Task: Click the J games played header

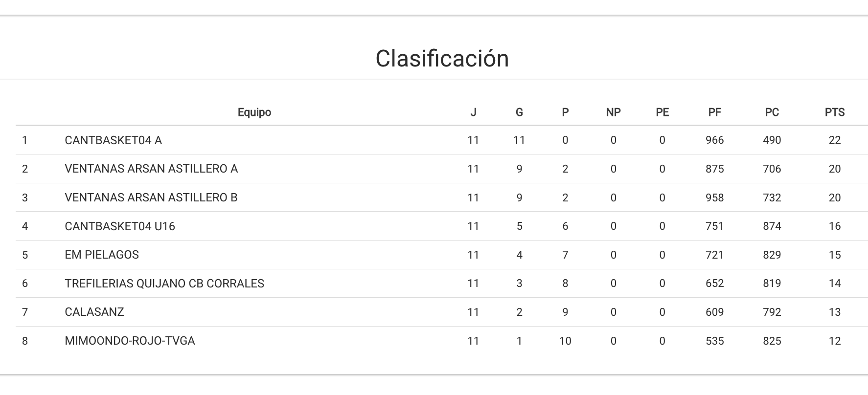Action: pyautogui.click(x=473, y=112)
